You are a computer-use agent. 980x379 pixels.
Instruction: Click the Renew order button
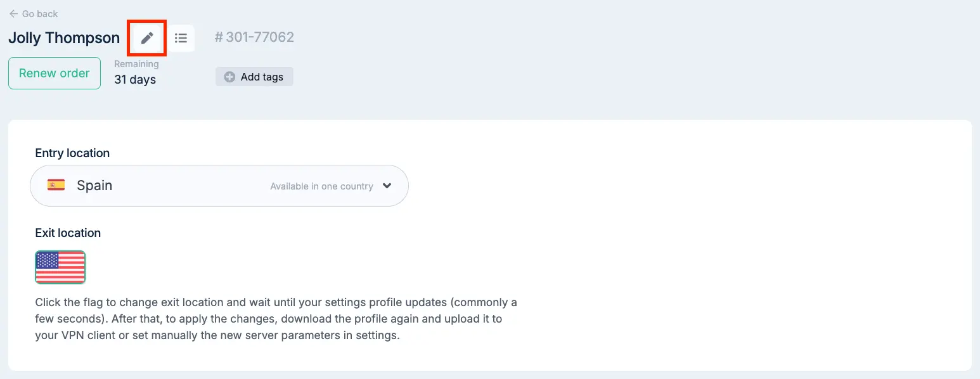55,73
